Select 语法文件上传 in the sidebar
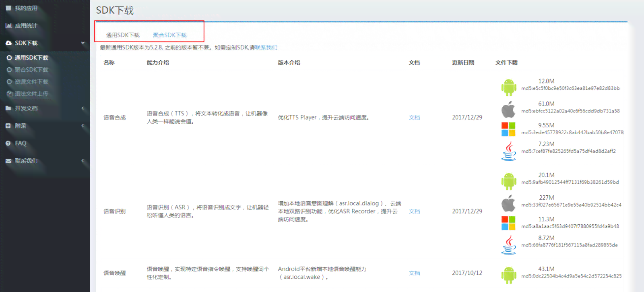The image size is (644, 292). (31, 94)
